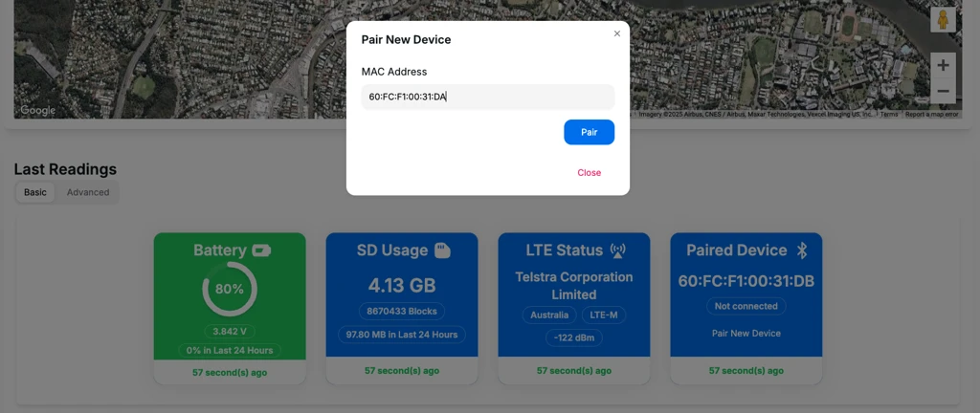Open the map Terms link
The height and width of the screenshot is (413, 980).
click(889, 114)
